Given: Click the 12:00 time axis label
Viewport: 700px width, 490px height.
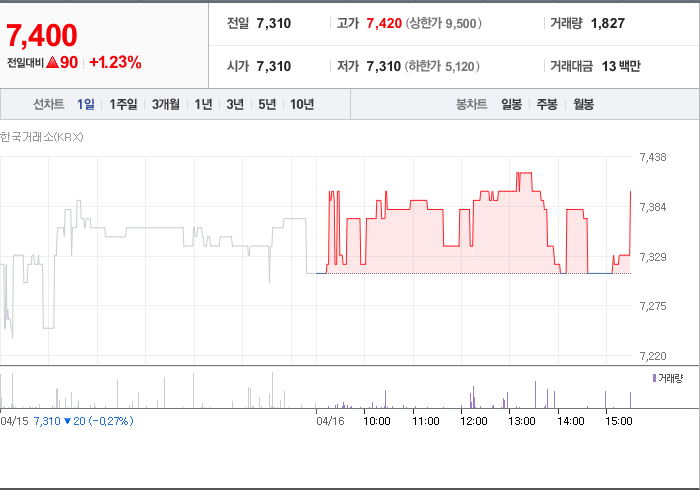Looking at the screenshot, I should click(474, 421).
